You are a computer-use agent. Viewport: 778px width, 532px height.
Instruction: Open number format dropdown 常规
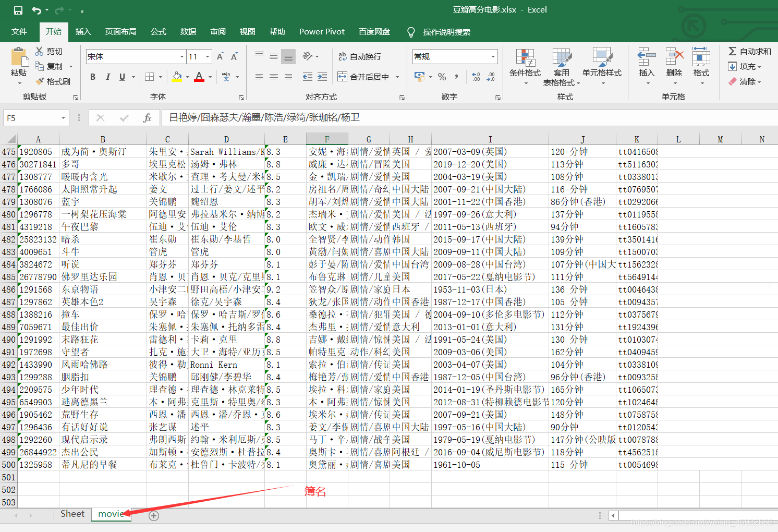click(x=493, y=56)
